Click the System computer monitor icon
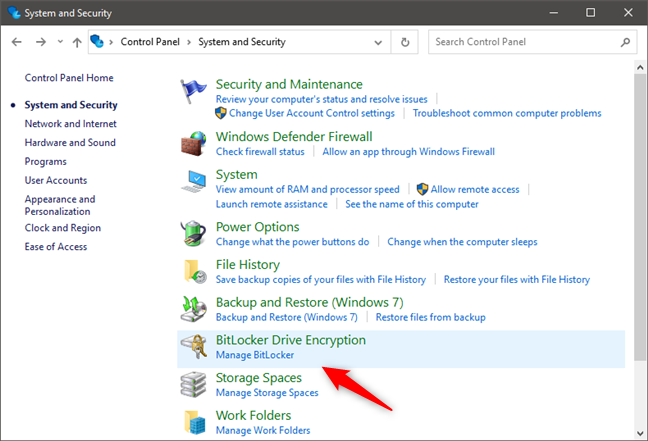 [x=194, y=181]
